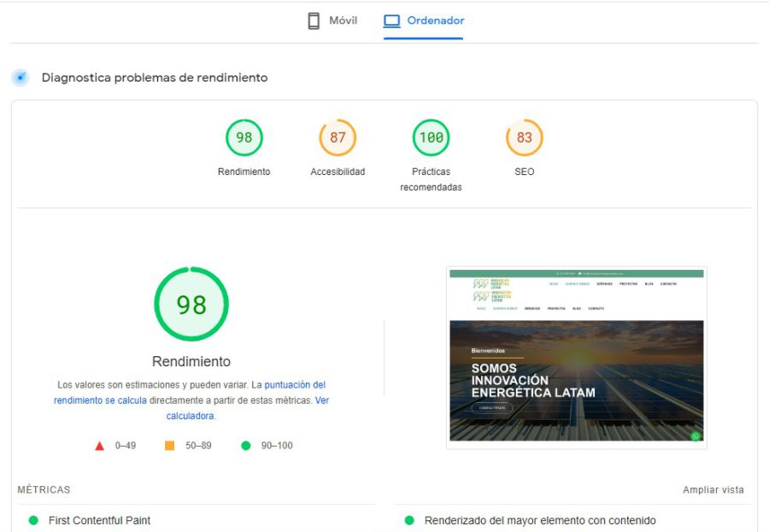
Task: Expand 'Renderizado del mayor elemento con contenido'
Action: pos(540,520)
